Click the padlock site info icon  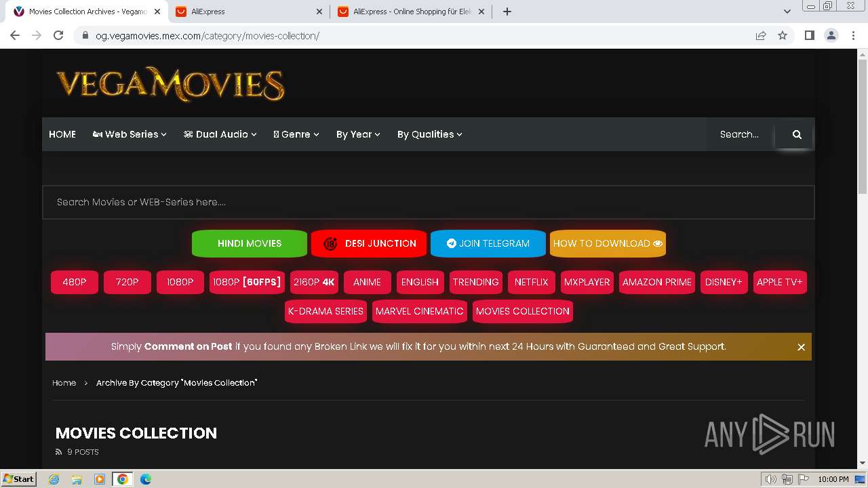[85, 36]
